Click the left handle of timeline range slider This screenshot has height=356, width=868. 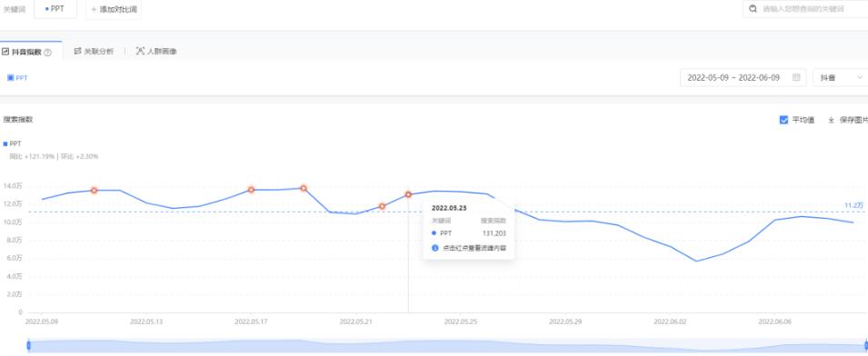pos(28,345)
